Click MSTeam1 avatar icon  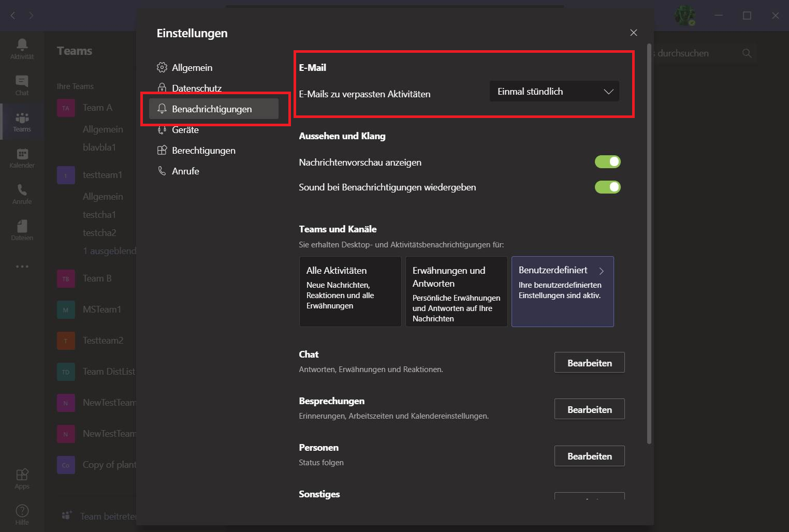(66, 310)
